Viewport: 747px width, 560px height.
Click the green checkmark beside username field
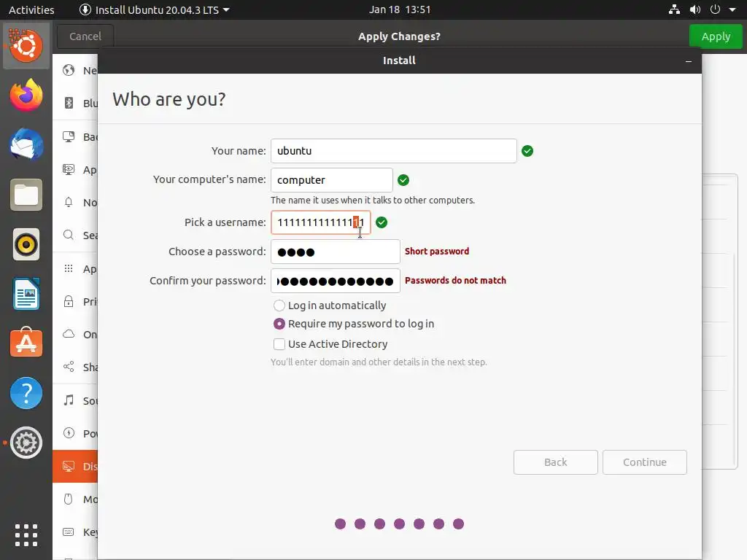[382, 222]
